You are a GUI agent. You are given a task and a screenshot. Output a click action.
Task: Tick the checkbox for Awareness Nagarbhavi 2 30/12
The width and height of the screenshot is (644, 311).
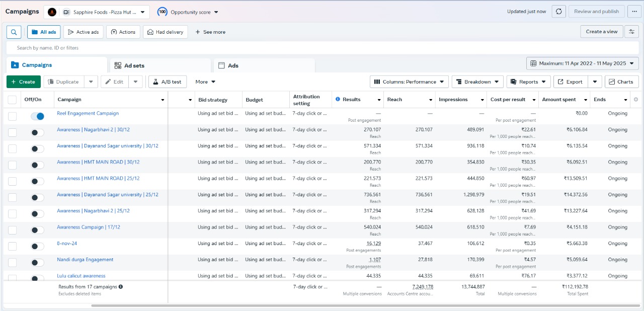(x=13, y=132)
